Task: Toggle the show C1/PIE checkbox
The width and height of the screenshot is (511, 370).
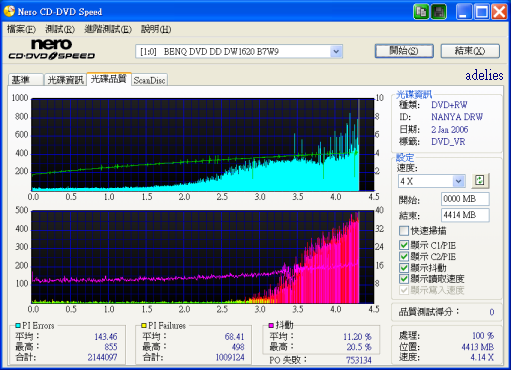Action: coord(404,245)
